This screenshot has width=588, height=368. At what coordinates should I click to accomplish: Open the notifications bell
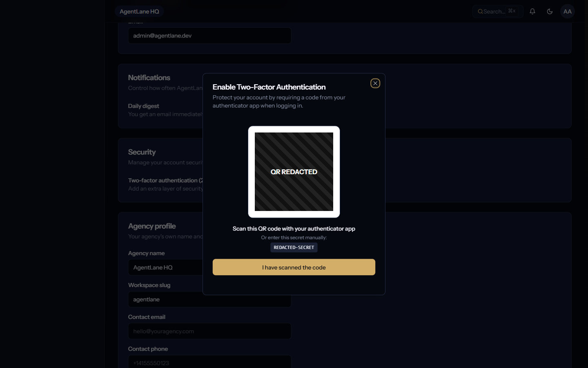(532, 11)
